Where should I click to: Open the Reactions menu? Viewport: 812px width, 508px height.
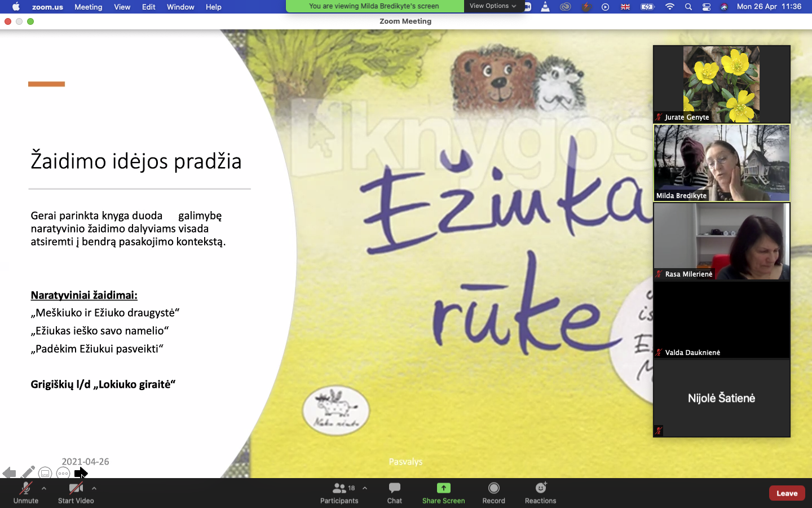click(x=541, y=492)
